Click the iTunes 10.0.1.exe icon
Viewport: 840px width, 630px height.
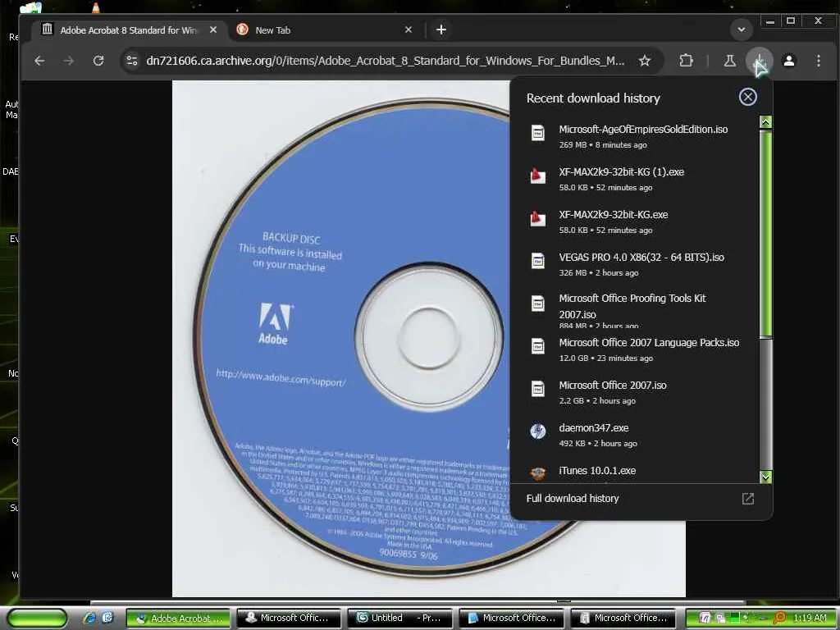[538, 472]
